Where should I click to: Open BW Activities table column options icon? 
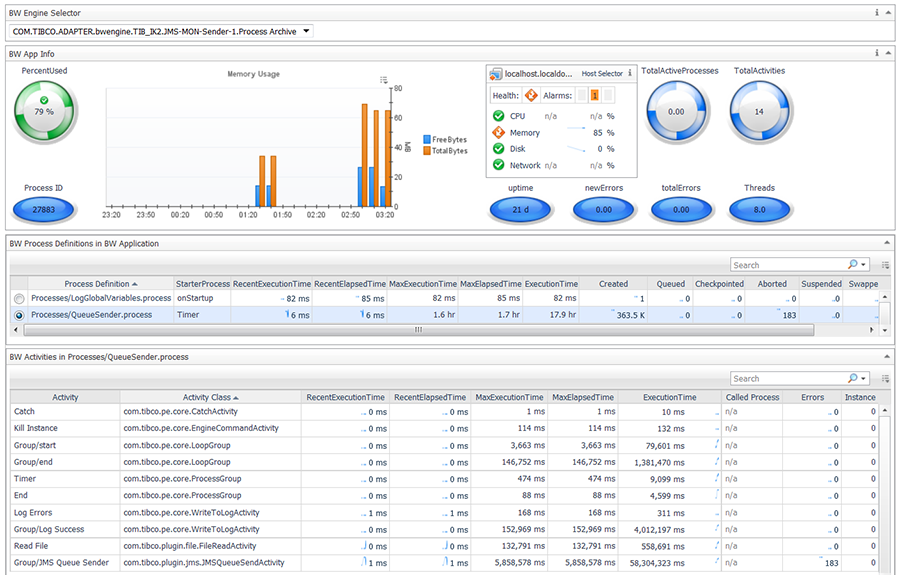(886, 379)
